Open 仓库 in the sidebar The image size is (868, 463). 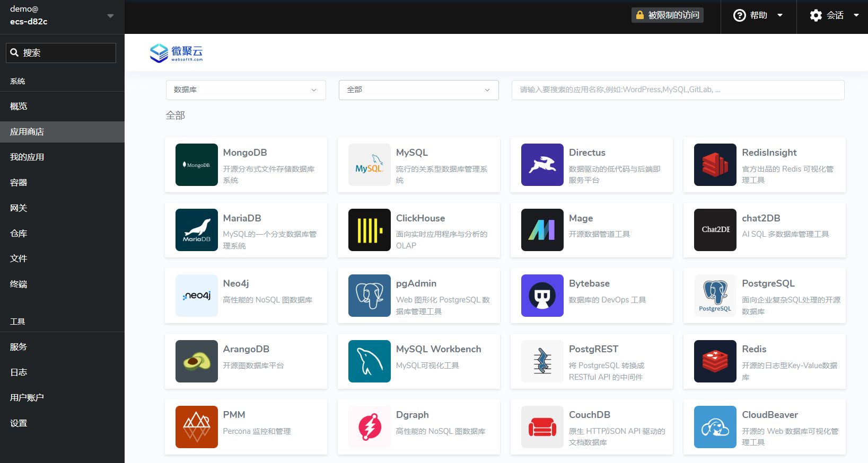(62, 234)
